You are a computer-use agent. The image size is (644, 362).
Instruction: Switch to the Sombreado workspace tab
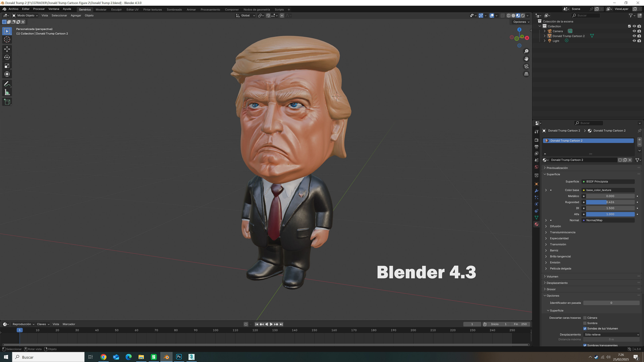click(174, 10)
